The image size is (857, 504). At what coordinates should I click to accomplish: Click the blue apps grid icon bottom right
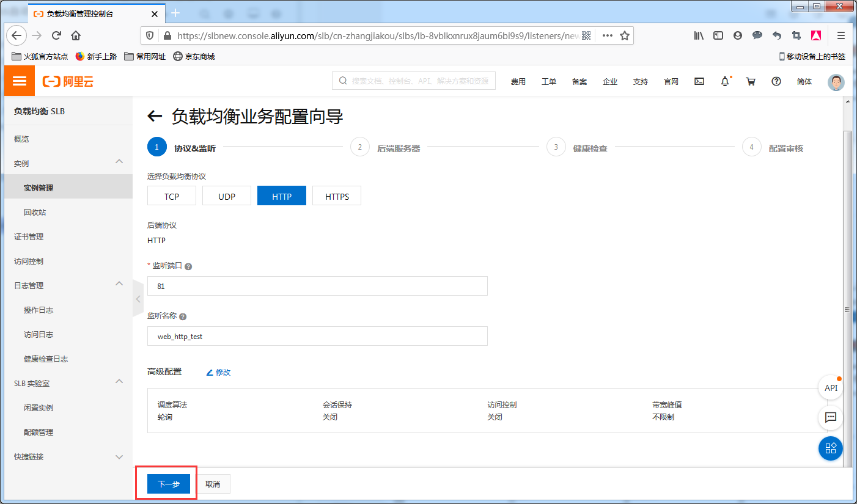pyautogui.click(x=830, y=448)
